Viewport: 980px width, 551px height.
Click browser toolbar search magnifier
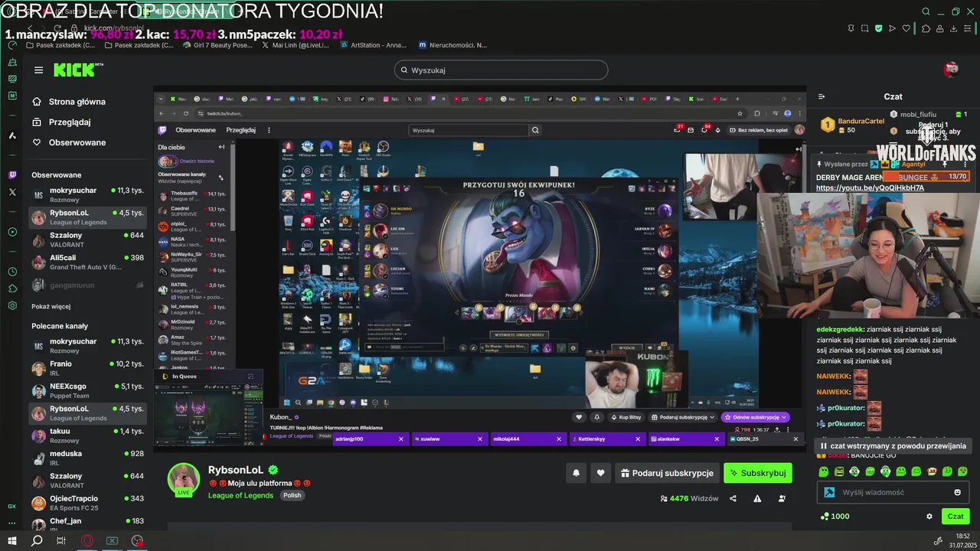(x=926, y=11)
